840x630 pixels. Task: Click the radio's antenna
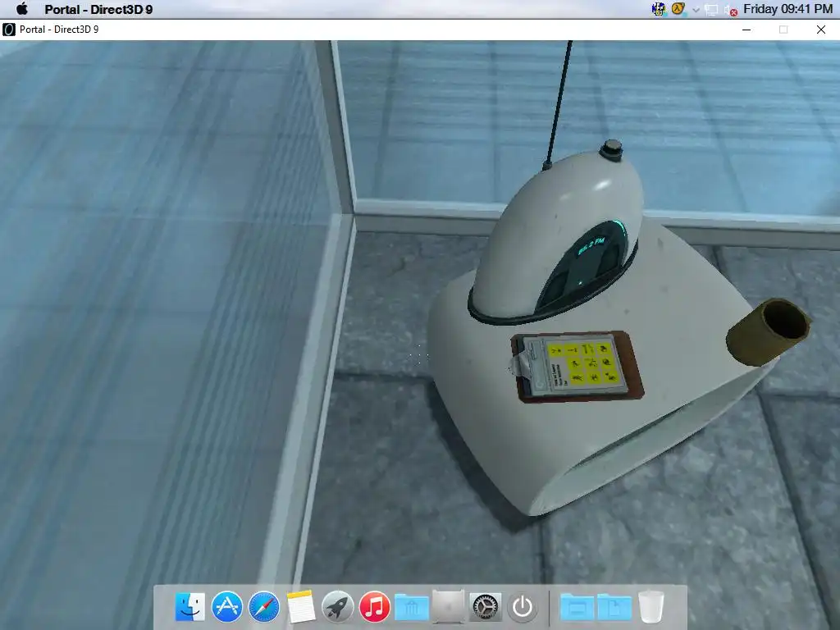(x=558, y=105)
